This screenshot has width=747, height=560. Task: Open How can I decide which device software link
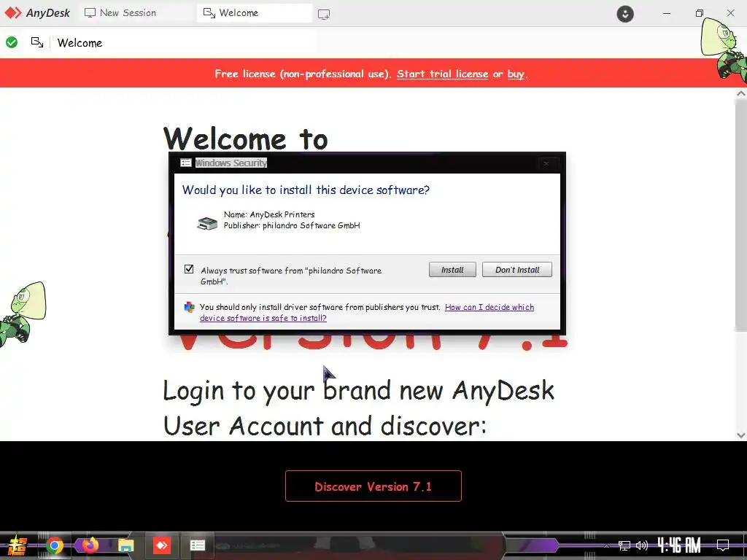click(367, 312)
